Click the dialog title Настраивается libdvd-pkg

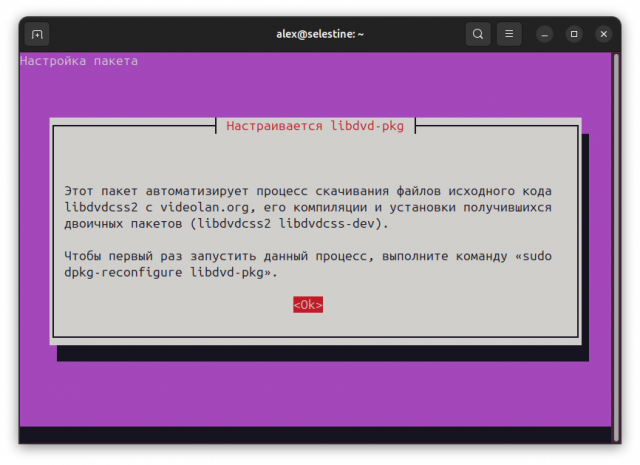[315, 126]
